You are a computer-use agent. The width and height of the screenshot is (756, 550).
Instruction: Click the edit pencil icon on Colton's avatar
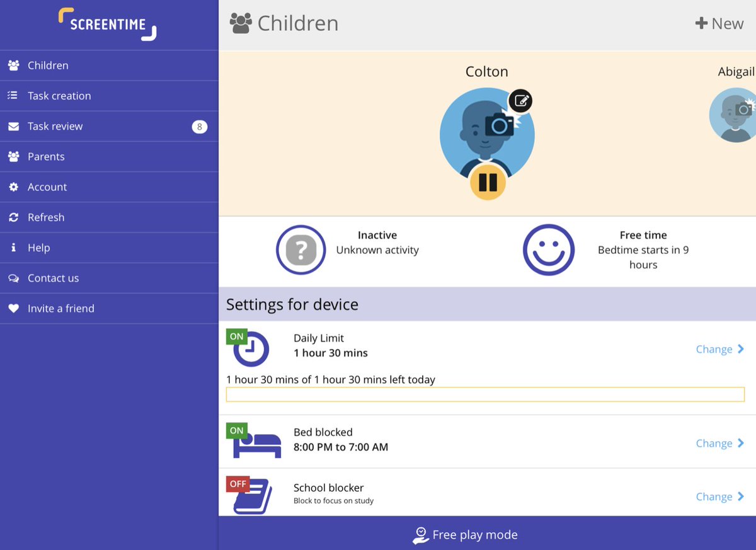(520, 101)
